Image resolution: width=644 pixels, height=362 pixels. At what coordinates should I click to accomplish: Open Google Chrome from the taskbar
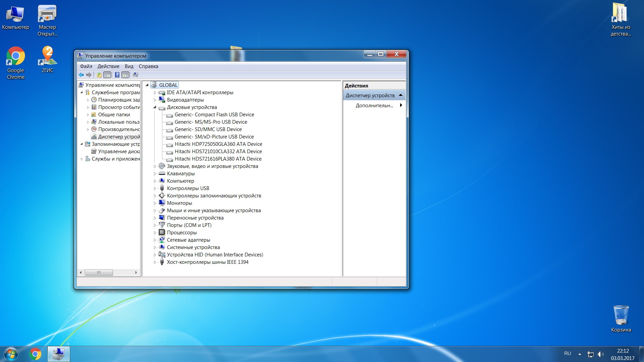[35, 354]
